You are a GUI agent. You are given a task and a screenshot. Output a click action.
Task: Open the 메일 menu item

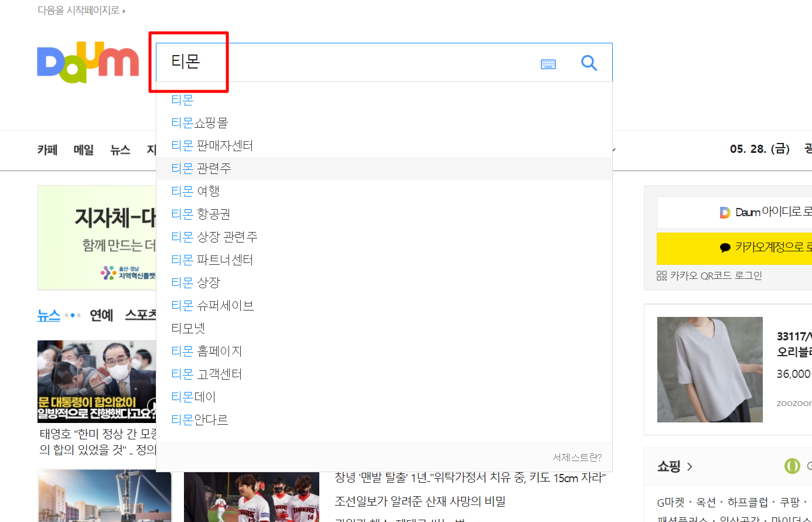coord(84,150)
